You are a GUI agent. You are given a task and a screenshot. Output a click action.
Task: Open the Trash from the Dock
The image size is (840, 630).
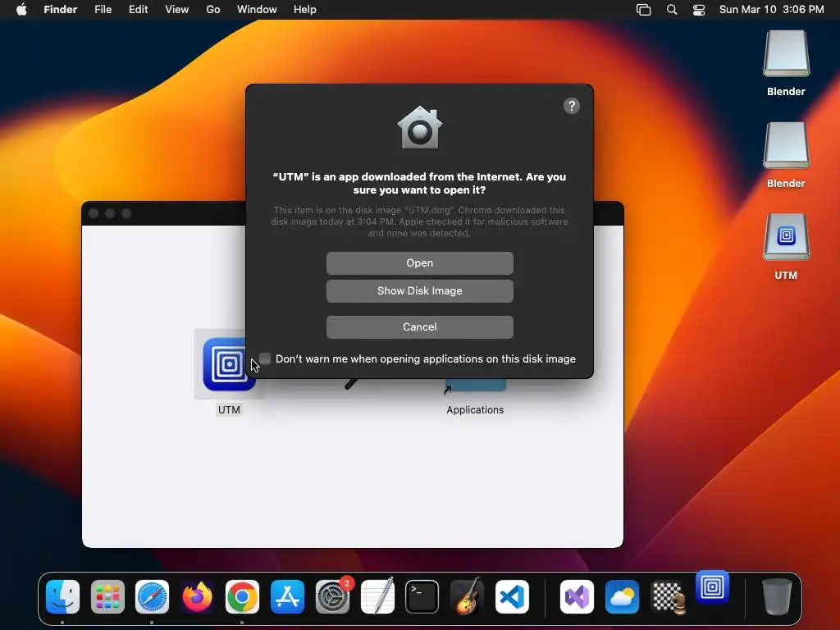point(777,597)
